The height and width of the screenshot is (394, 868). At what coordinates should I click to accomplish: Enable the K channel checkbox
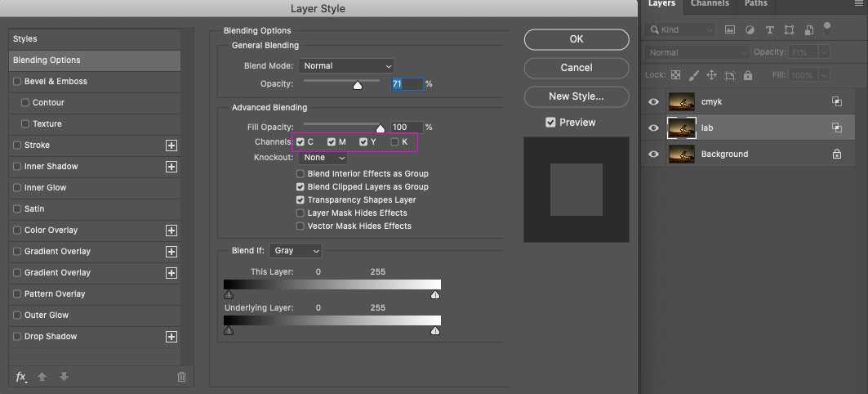[x=395, y=142]
